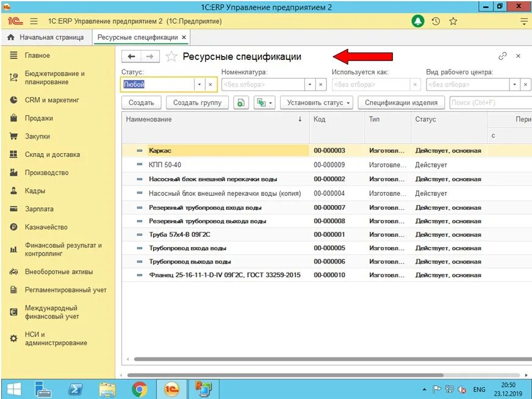Open Производство section
532x399 pixels.
pyautogui.click(x=46, y=173)
